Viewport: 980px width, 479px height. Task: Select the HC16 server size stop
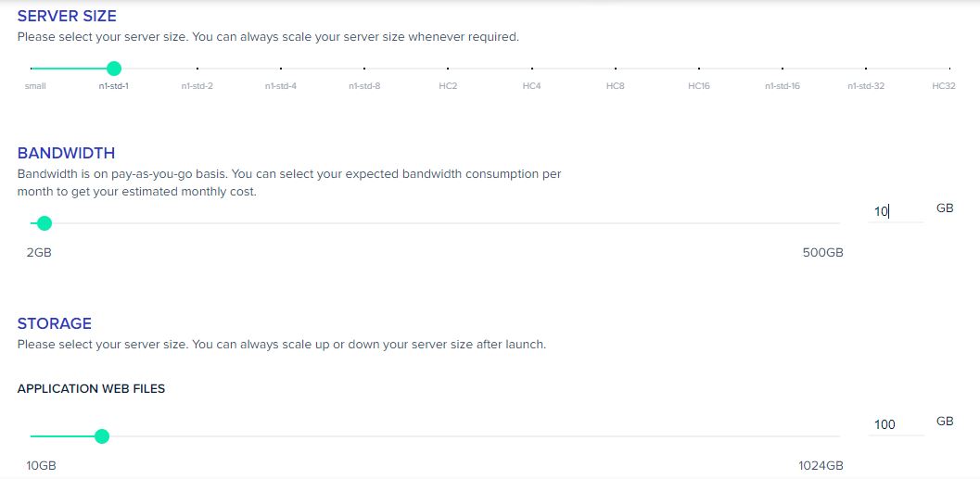click(699, 69)
